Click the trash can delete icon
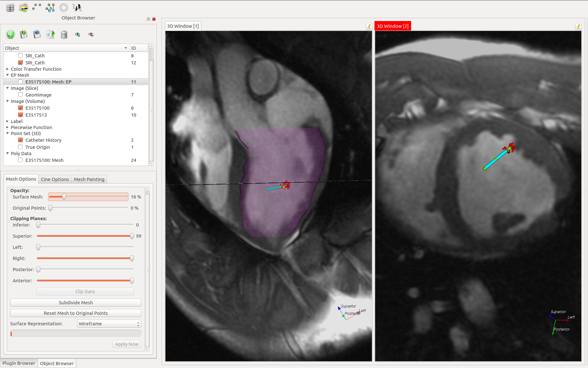This screenshot has width=588, height=368. pyautogui.click(x=64, y=34)
